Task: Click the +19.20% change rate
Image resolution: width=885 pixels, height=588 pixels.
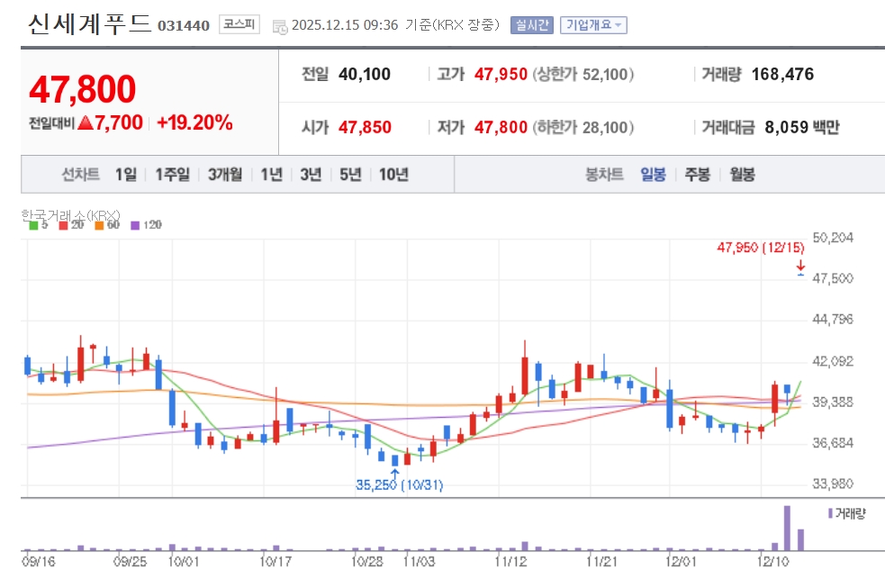Action: (x=194, y=122)
